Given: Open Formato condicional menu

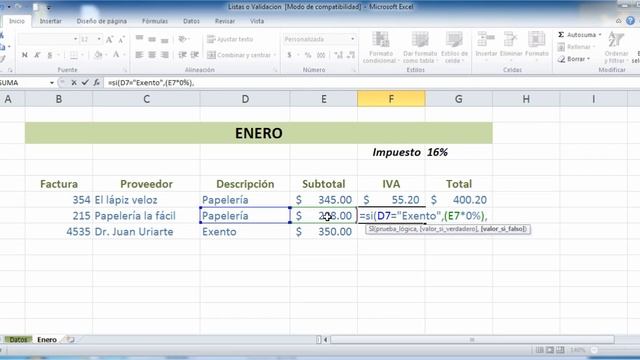Looking at the screenshot, I should point(380,47).
